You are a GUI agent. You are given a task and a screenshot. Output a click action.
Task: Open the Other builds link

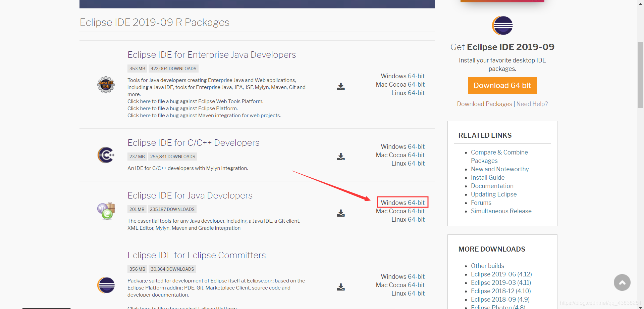coord(487,266)
